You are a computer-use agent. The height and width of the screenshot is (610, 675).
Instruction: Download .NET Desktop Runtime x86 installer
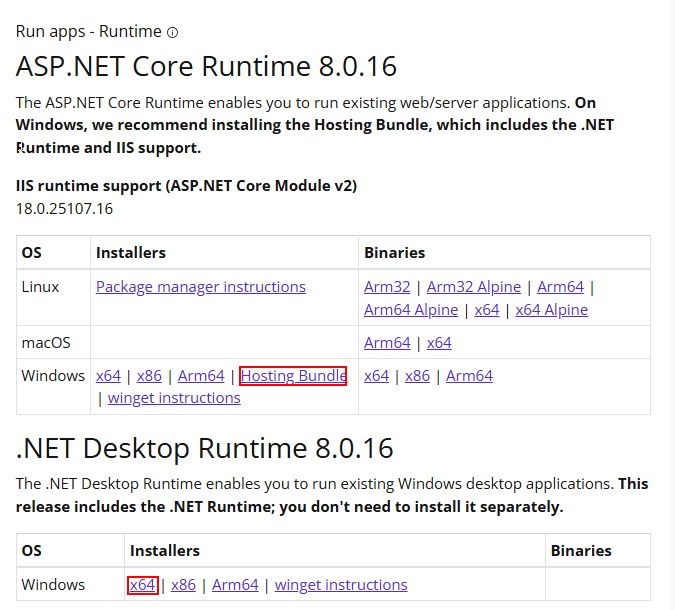[x=183, y=585]
